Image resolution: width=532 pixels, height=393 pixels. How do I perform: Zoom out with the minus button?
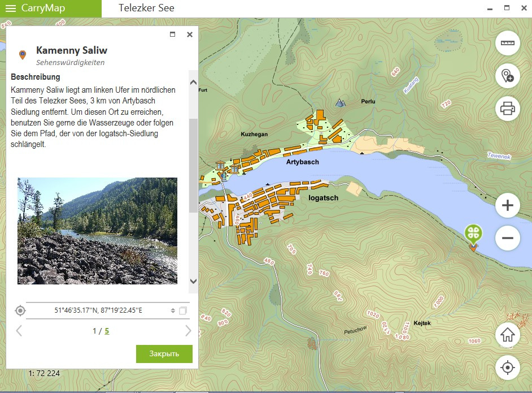pos(507,238)
